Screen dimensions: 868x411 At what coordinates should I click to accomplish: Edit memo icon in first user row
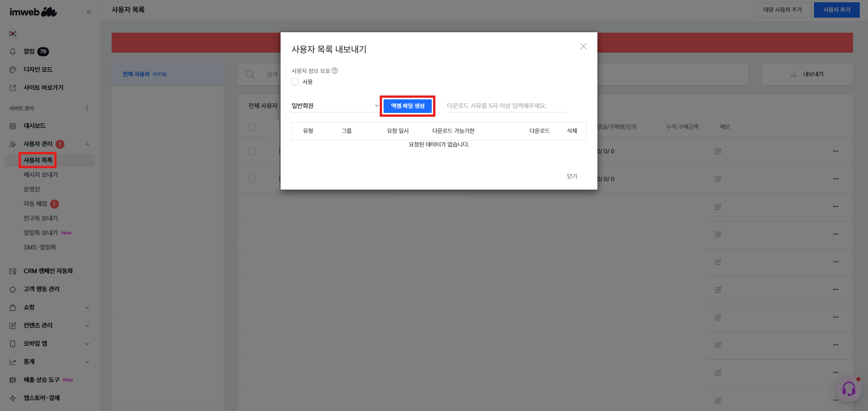tap(718, 152)
